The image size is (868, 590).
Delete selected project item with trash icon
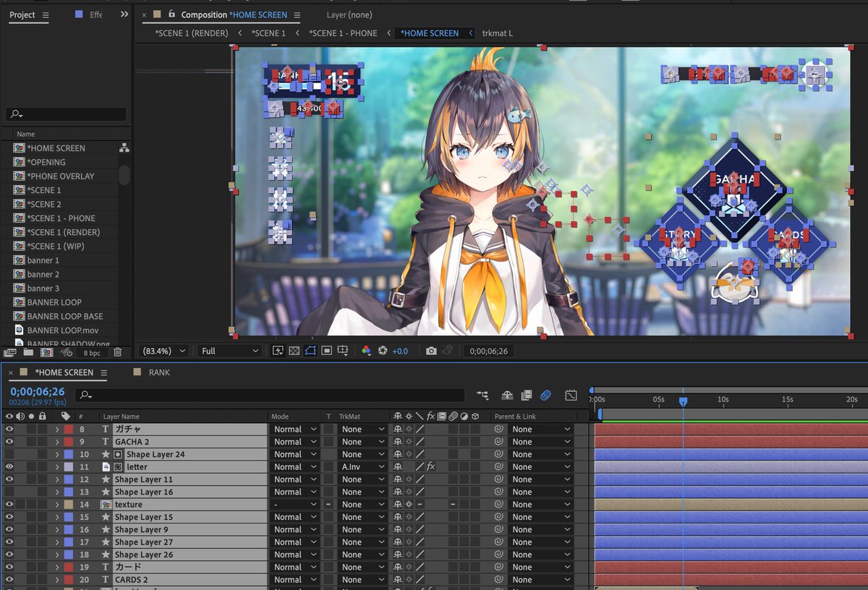pos(117,352)
